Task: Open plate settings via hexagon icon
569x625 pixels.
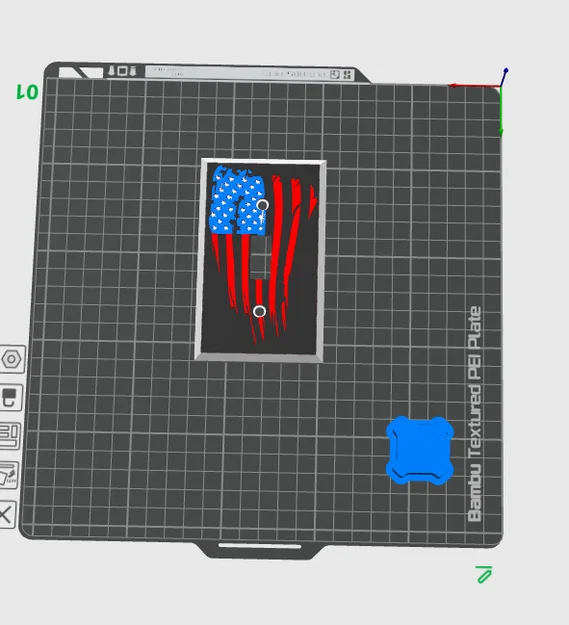Action: tap(12, 359)
